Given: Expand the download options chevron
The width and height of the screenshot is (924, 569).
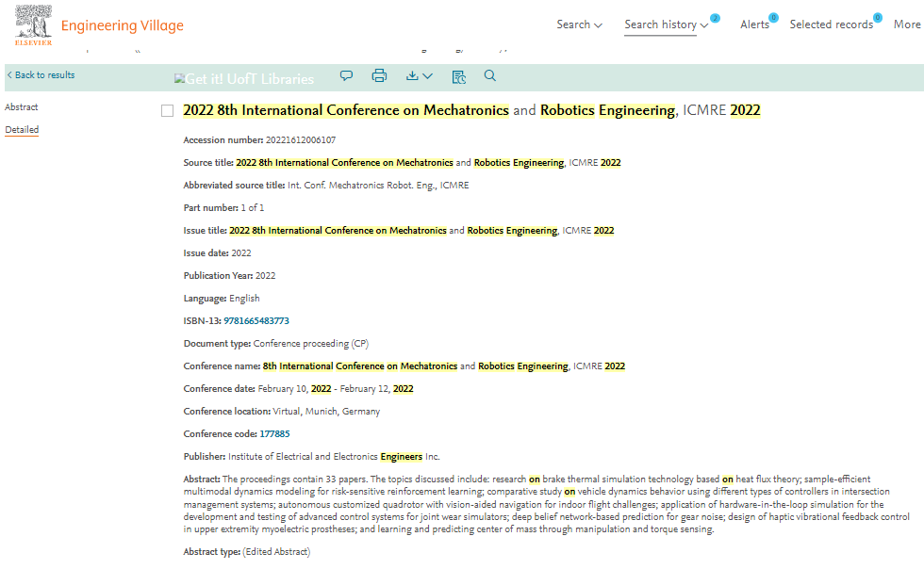Looking at the screenshot, I should (x=428, y=76).
